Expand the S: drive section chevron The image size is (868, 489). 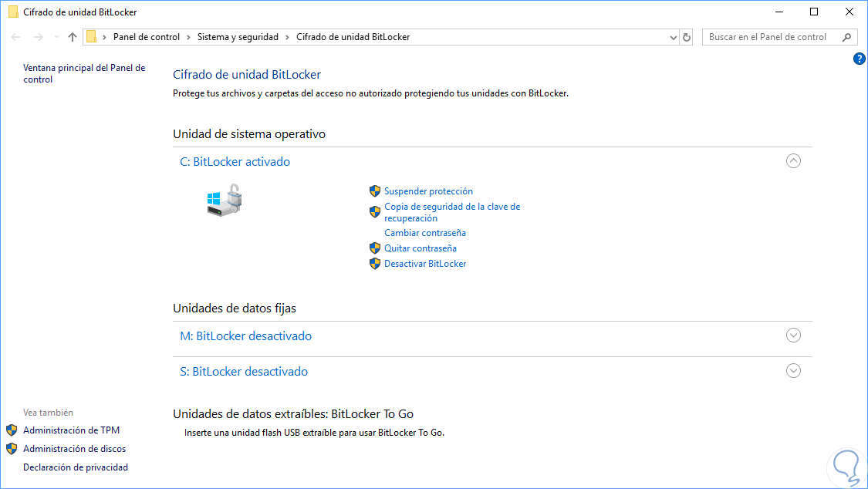point(793,371)
